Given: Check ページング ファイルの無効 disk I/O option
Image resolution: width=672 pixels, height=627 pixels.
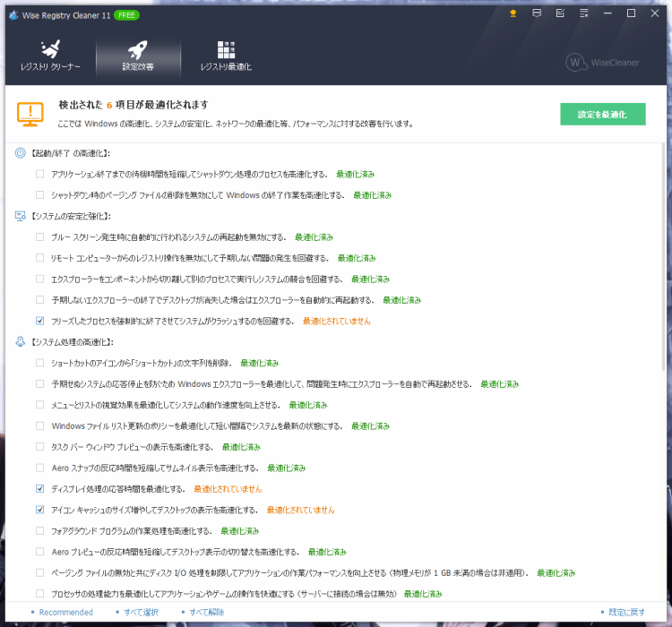Looking at the screenshot, I should (39, 573).
